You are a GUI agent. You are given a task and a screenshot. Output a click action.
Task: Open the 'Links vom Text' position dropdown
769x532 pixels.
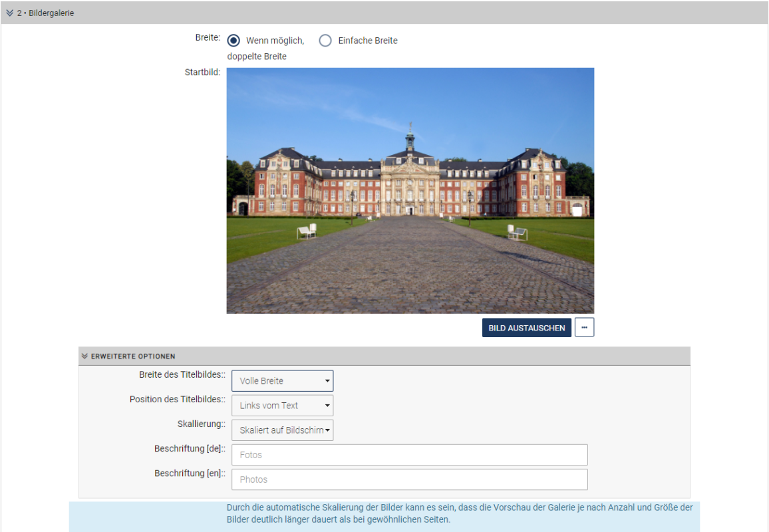(x=282, y=406)
